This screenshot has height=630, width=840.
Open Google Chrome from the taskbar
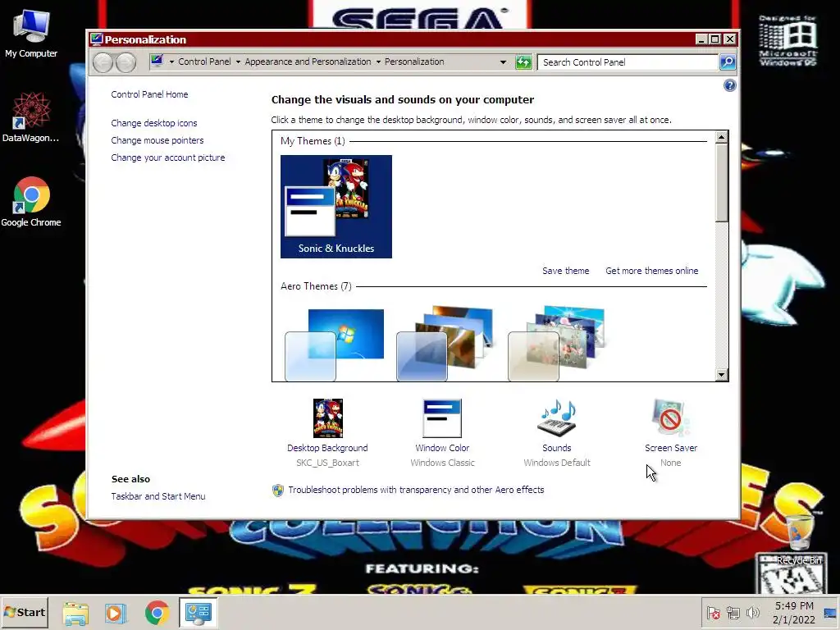pyautogui.click(x=157, y=613)
